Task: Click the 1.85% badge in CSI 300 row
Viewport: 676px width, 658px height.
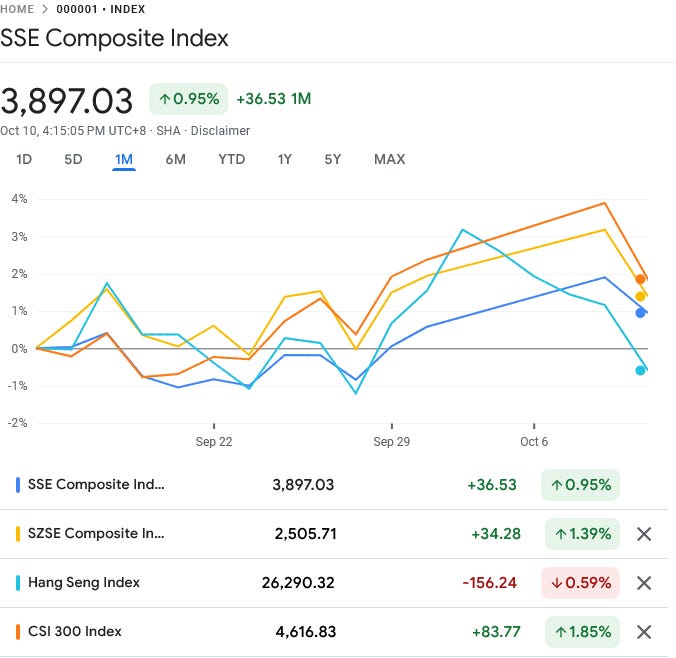Action: 582,632
